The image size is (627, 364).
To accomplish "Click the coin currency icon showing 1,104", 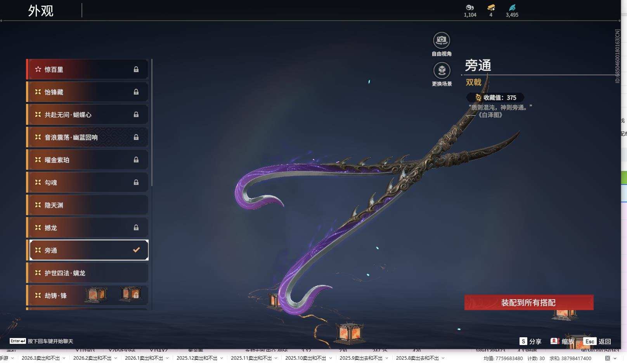I will point(470,7).
